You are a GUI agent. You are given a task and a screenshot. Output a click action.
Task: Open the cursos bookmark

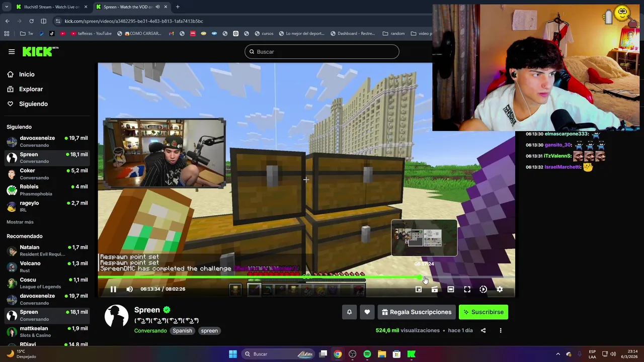click(264, 34)
